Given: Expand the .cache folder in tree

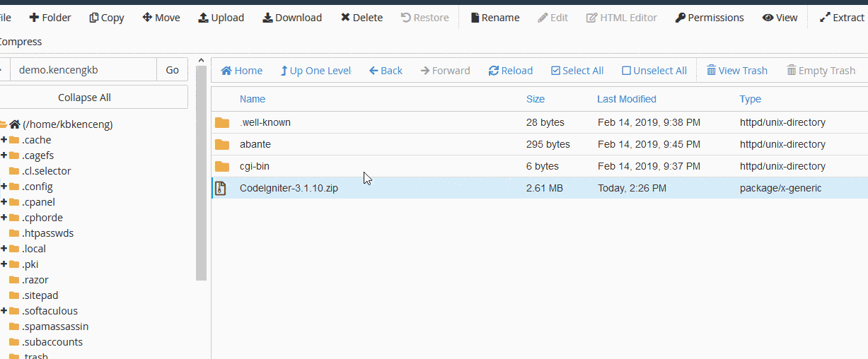Looking at the screenshot, I should pos(4,140).
